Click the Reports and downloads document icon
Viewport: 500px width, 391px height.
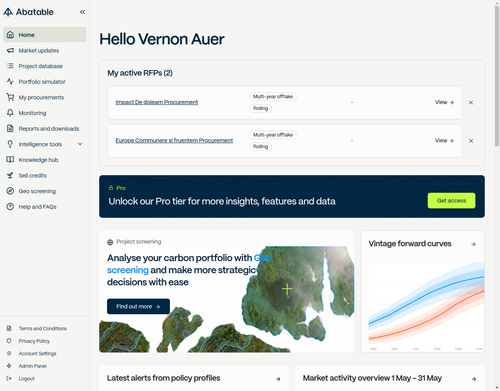(10, 129)
